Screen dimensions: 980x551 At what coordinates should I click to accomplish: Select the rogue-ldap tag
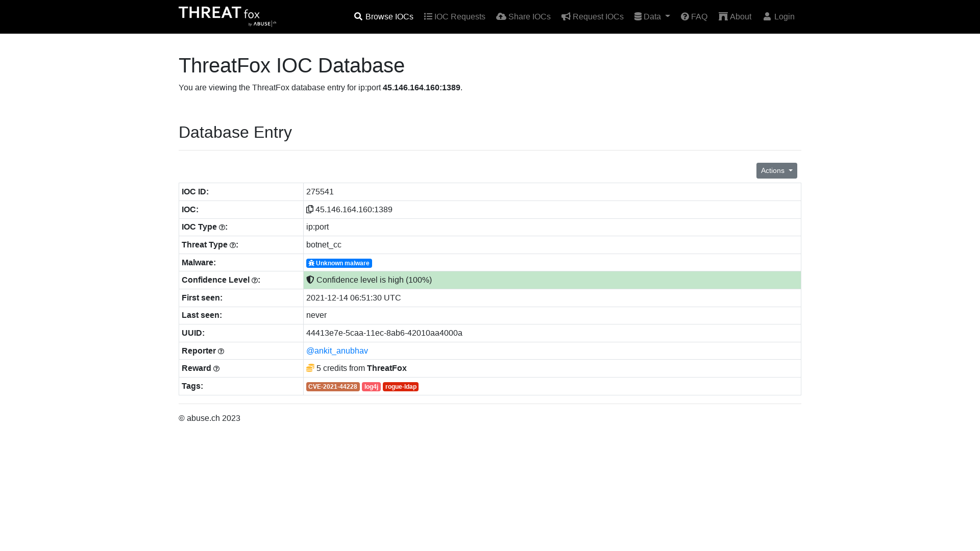point(401,387)
